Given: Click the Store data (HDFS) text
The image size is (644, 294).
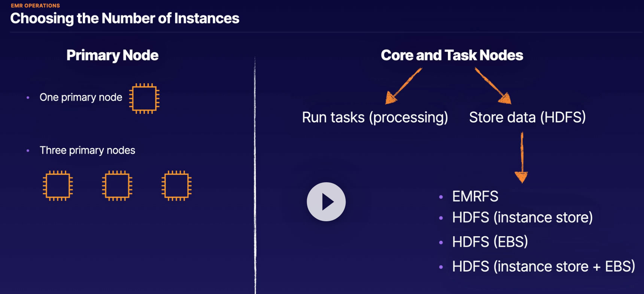Looking at the screenshot, I should point(527,117).
